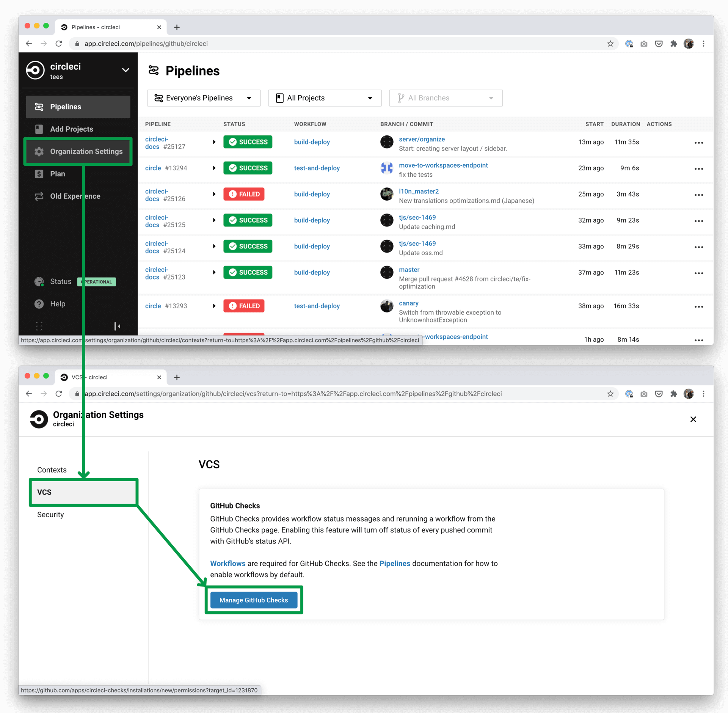The image size is (728, 713).
Task: Select Contexts in Organization Settings menu
Action: coord(52,470)
